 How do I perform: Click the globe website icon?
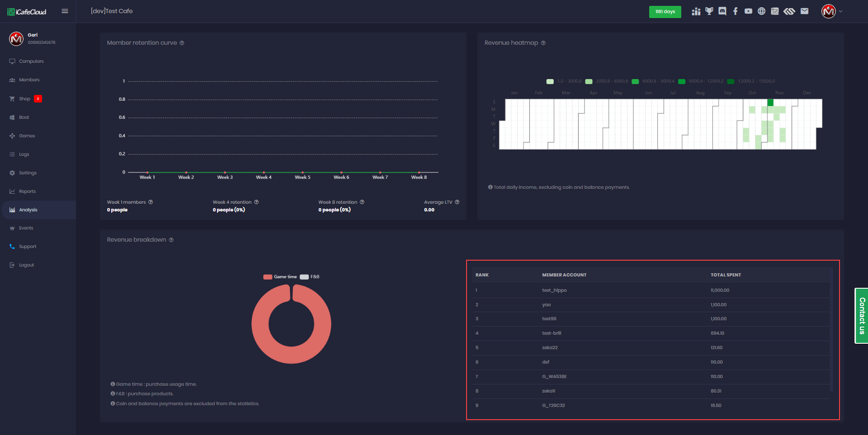click(x=762, y=11)
